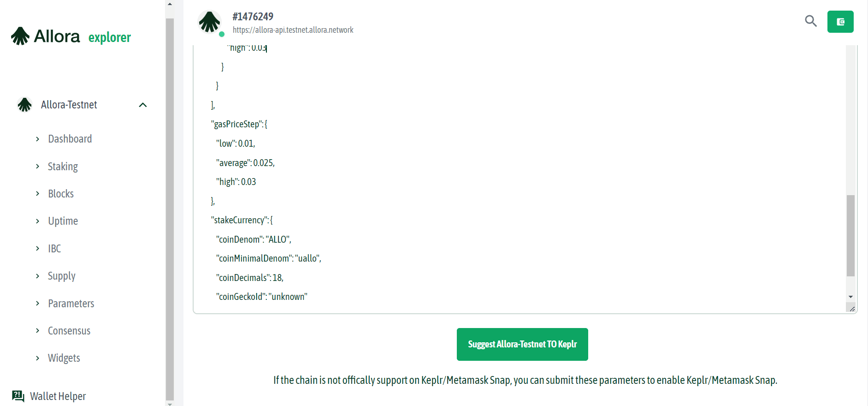The height and width of the screenshot is (406, 868).
Task: Click the chevron beside Staking
Action: pos(38,166)
